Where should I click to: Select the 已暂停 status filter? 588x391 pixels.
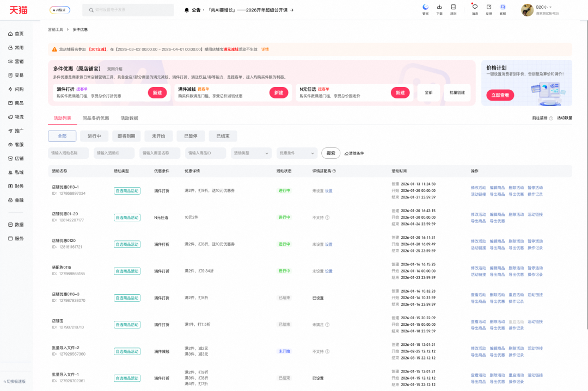tap(191, 136)
